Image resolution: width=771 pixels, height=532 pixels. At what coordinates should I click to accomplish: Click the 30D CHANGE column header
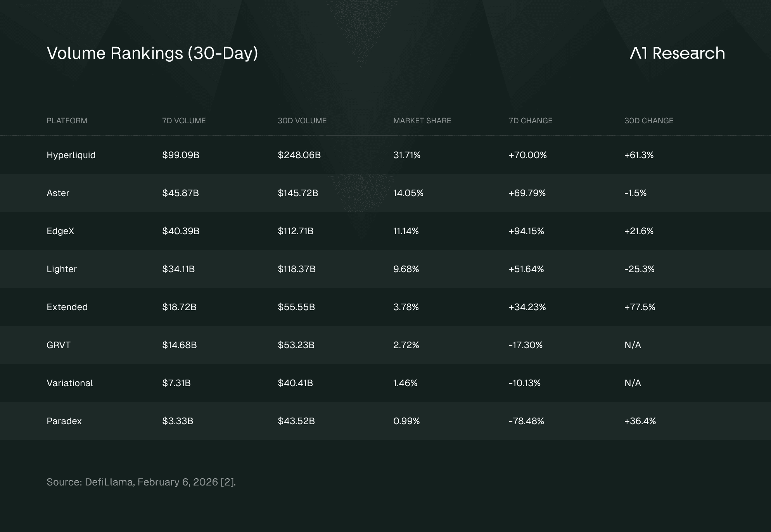(x=648, y=121)
